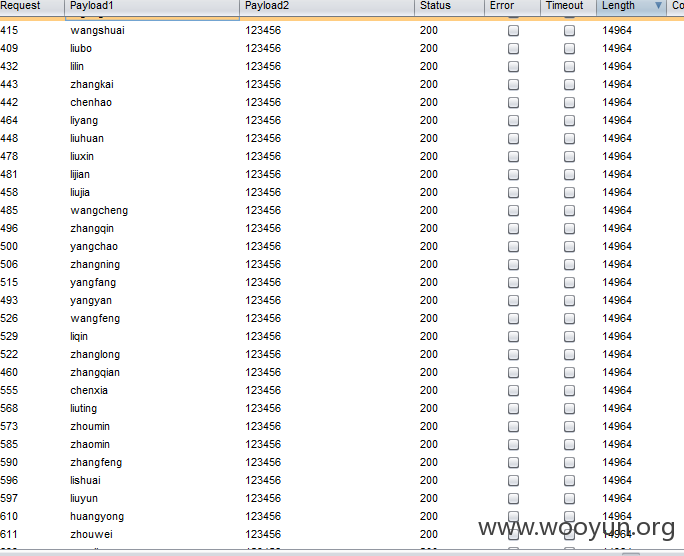Sort by the Timeout column header
This screenshot has width=684, height=556.
click(568, 6)
